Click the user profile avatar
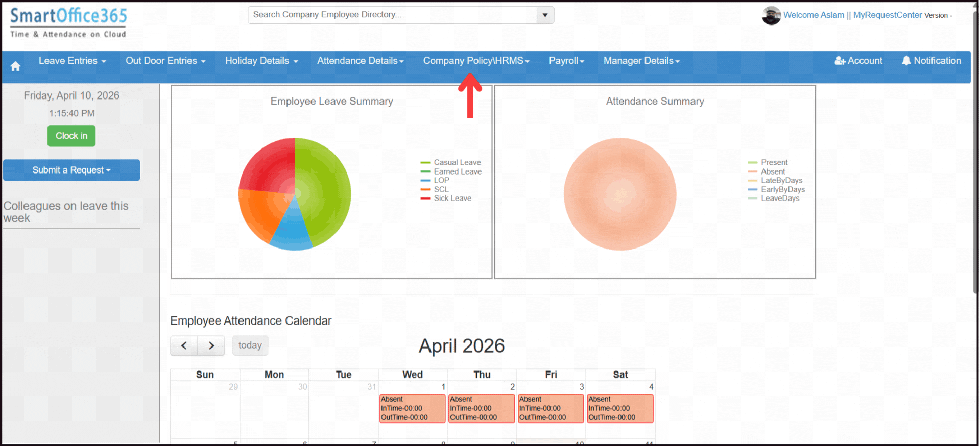This screenshot has width=980, height=446. coord(771,15)
